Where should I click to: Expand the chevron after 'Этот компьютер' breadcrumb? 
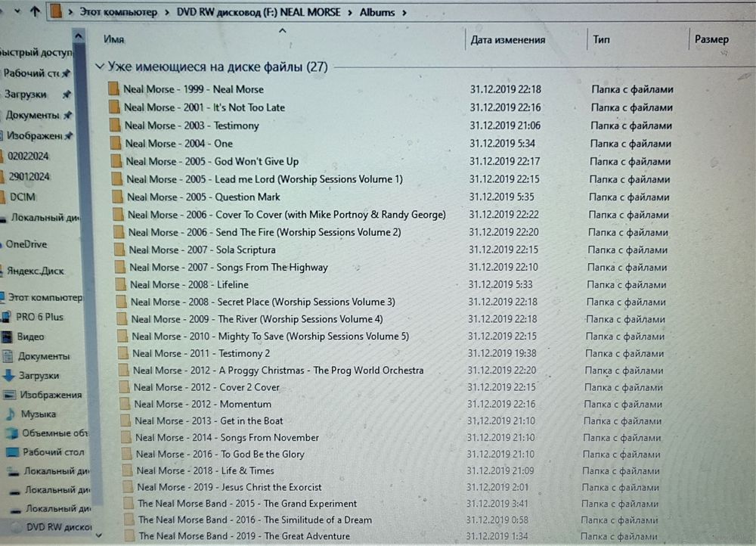[167, 13]
